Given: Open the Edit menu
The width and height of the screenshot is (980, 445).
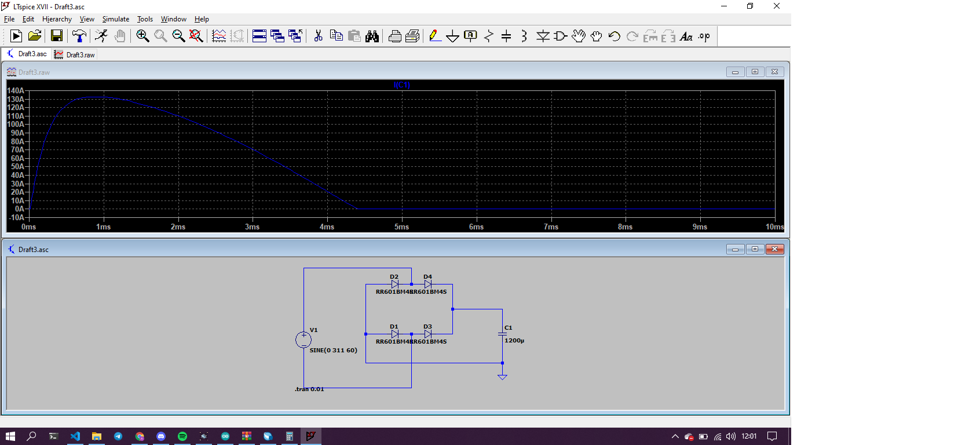Looking at the screenshot, I should click(x=28, y=19).
